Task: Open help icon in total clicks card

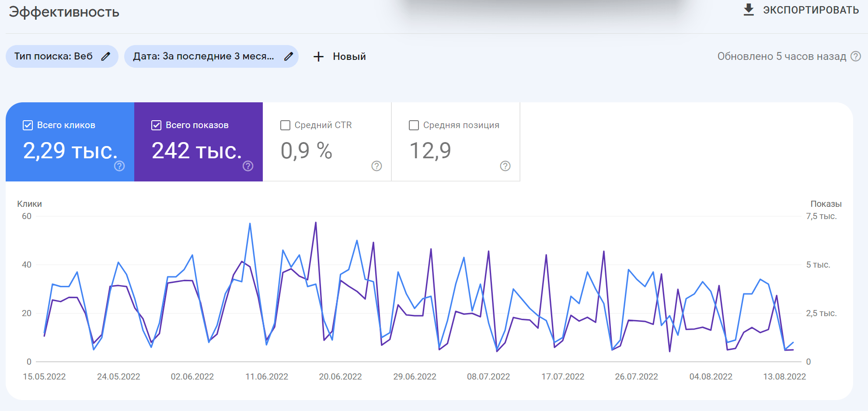Action: 119,166
